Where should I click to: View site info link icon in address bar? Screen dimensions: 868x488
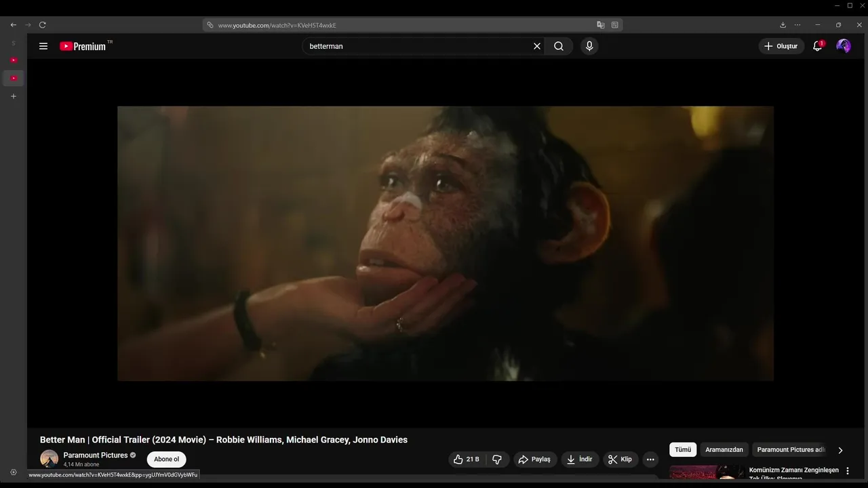point(210,25)
